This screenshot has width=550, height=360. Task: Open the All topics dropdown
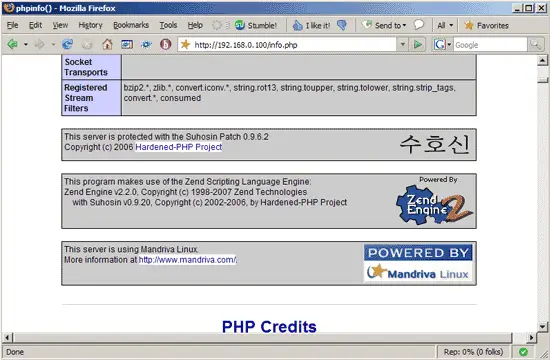(445, 25)
